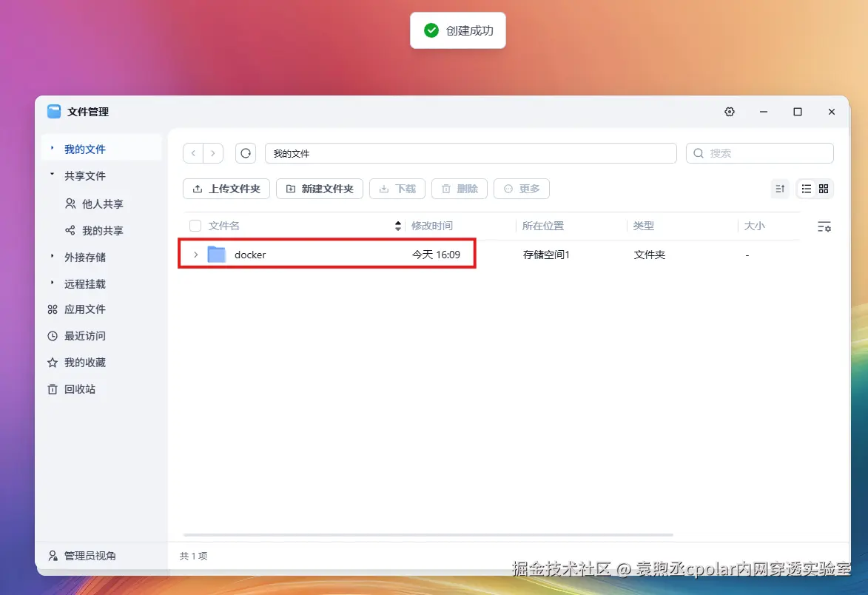868x595 pixels.
Task: Refresh the current folder listing
Action: point(246,153)
